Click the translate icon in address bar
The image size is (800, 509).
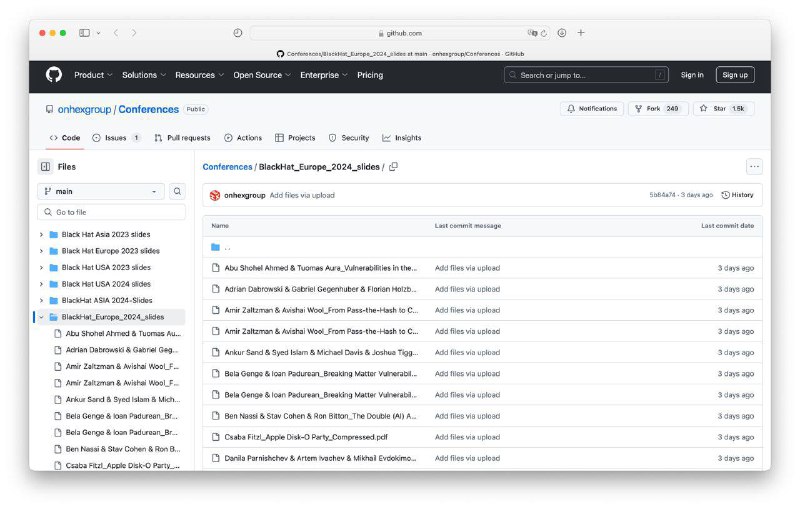(x=532, y=33)
